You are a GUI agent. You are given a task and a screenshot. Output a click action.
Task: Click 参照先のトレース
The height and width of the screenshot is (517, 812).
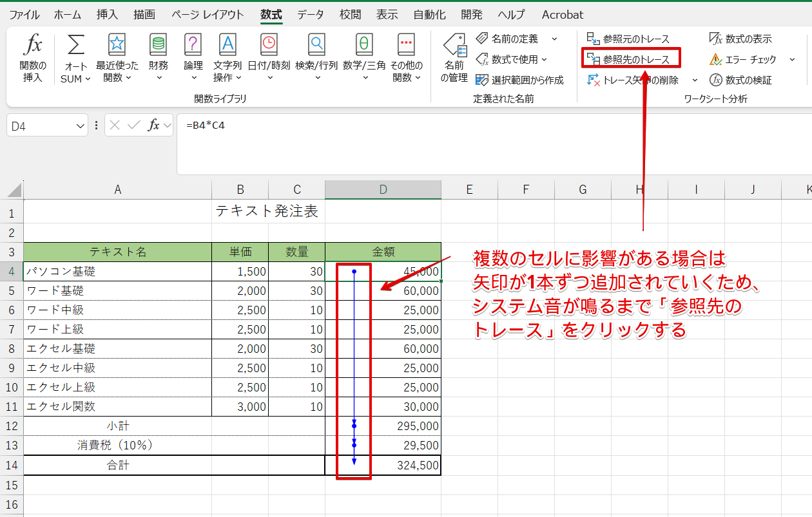pyautogui.click(x=628, y=59)
